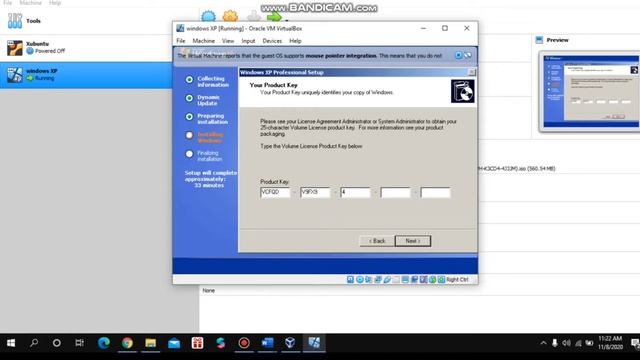Click the Next button in XP Setup

tap(413, 241)
